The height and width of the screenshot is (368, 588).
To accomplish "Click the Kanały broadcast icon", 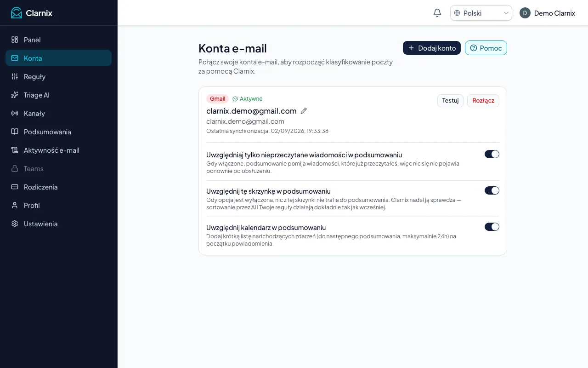I will (15, 113).
